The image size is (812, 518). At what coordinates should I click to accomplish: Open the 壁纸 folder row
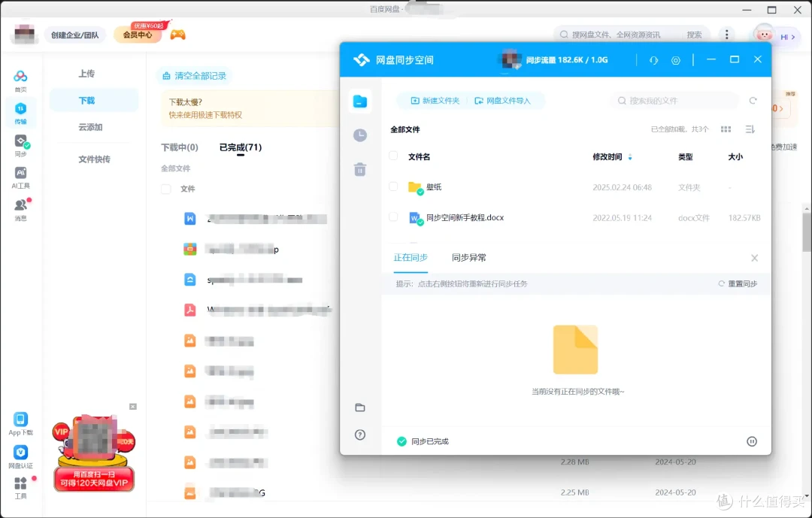[576, 187]
